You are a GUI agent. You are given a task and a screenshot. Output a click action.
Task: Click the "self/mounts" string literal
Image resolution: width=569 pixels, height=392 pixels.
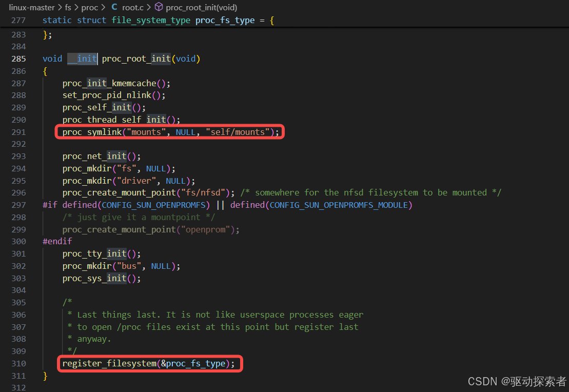(238, 132)
